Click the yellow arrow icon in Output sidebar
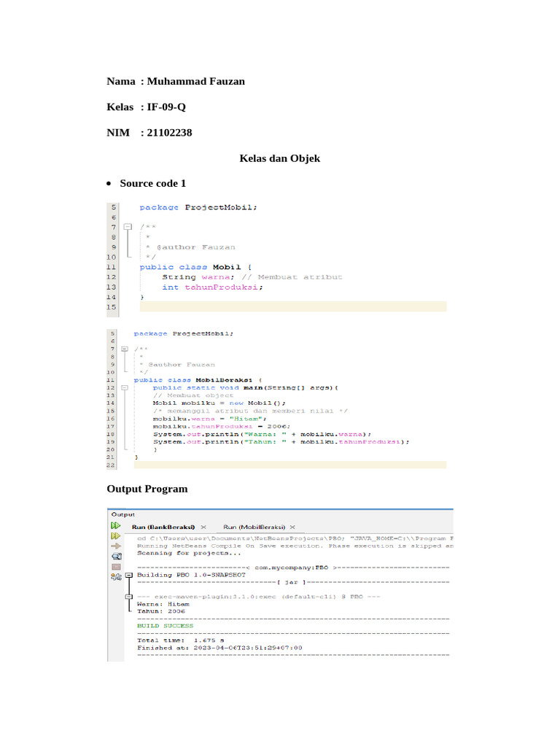Screen dimensions: 560x747 (115, 546)
